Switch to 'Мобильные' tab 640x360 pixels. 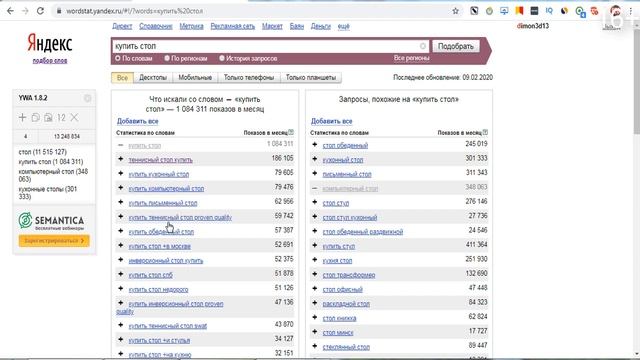(195, 78)
